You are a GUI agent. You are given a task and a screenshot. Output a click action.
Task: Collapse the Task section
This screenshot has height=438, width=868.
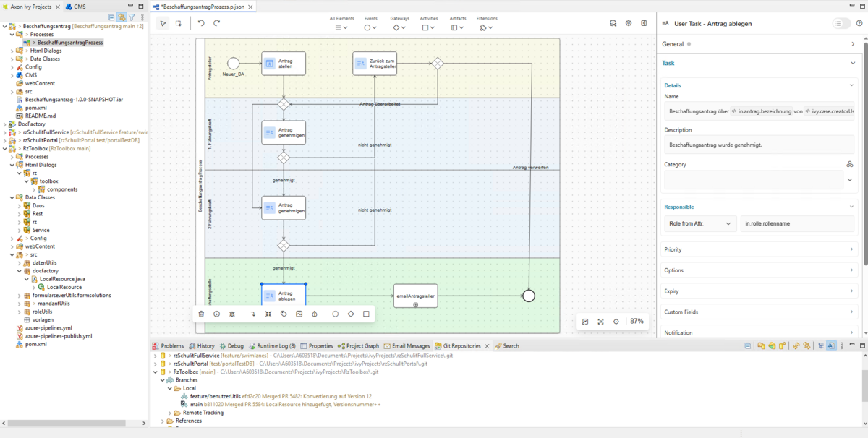click(759, 63)
